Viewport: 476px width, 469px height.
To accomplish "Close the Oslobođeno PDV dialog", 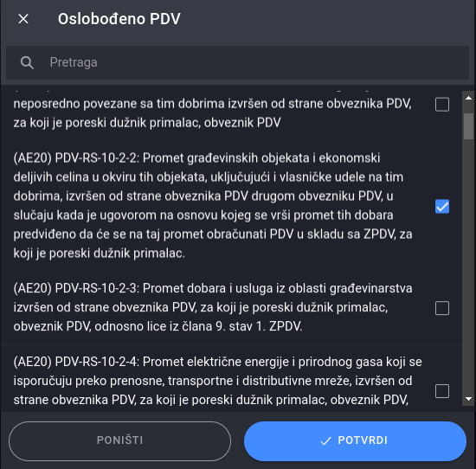I will pos(23,19).
